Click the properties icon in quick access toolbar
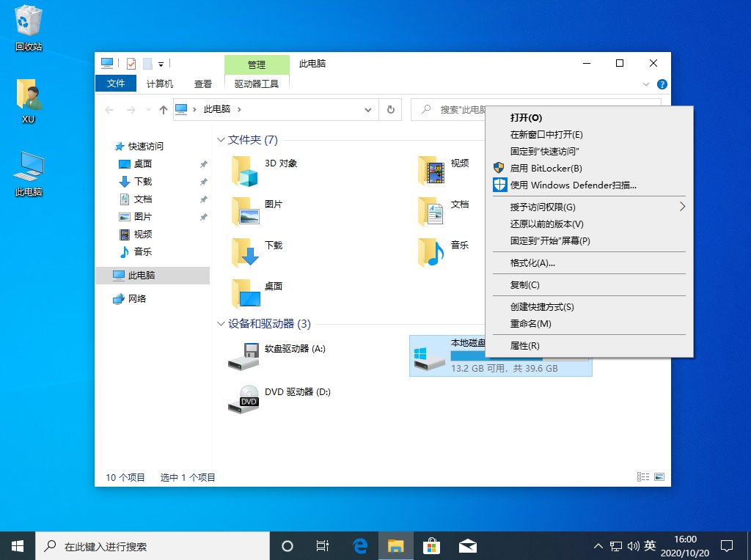Viewport: 751px width, 560px height. pos(131,63)
